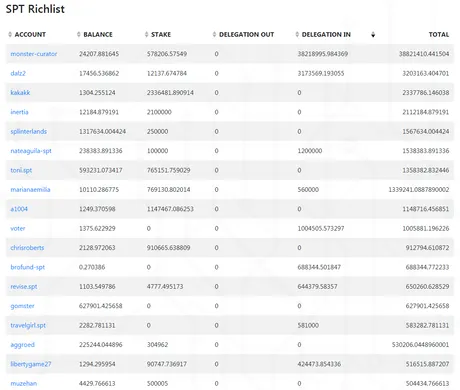This screenshot has height=390, width=460.
Task: Open the brofund-spt account link
Action: [27, 267]
